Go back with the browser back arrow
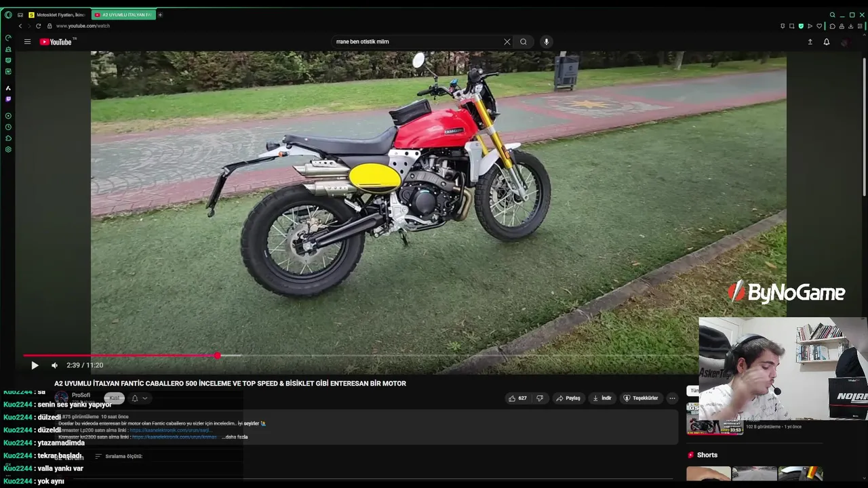This screenshot has width=868, height=488. 20,26
